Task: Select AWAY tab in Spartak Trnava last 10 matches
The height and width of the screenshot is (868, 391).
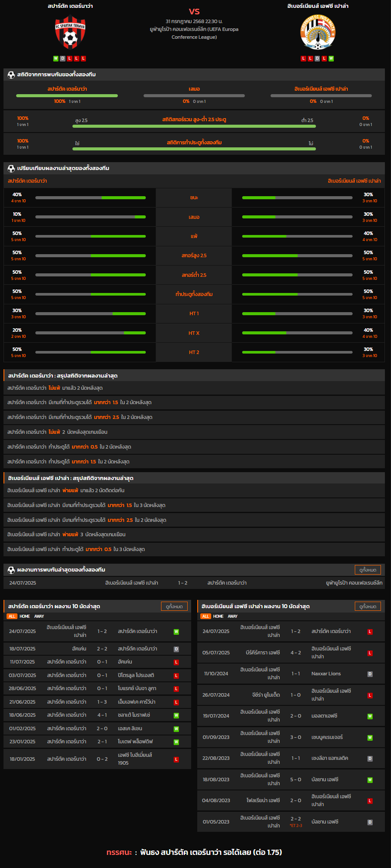Action: (x=39, y=616)
